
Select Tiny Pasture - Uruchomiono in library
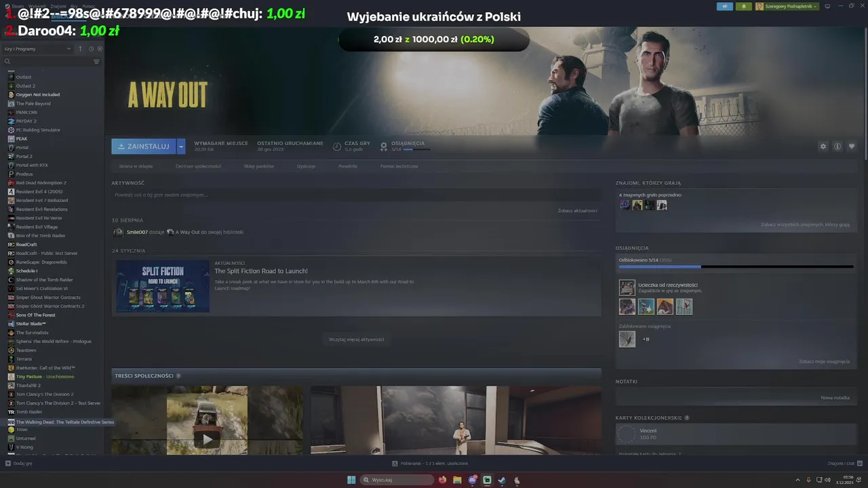pos(45,377)
